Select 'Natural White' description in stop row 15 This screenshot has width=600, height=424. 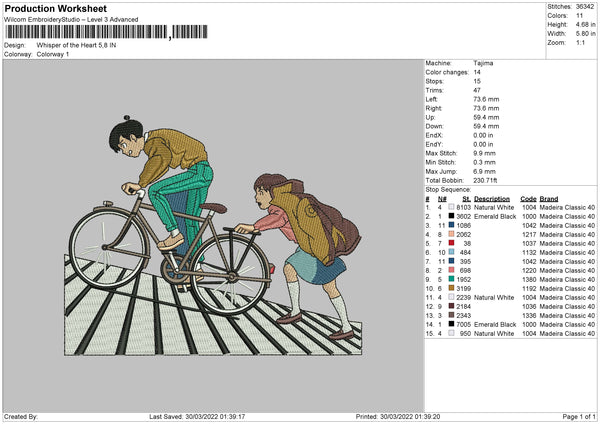click(494, 333)
